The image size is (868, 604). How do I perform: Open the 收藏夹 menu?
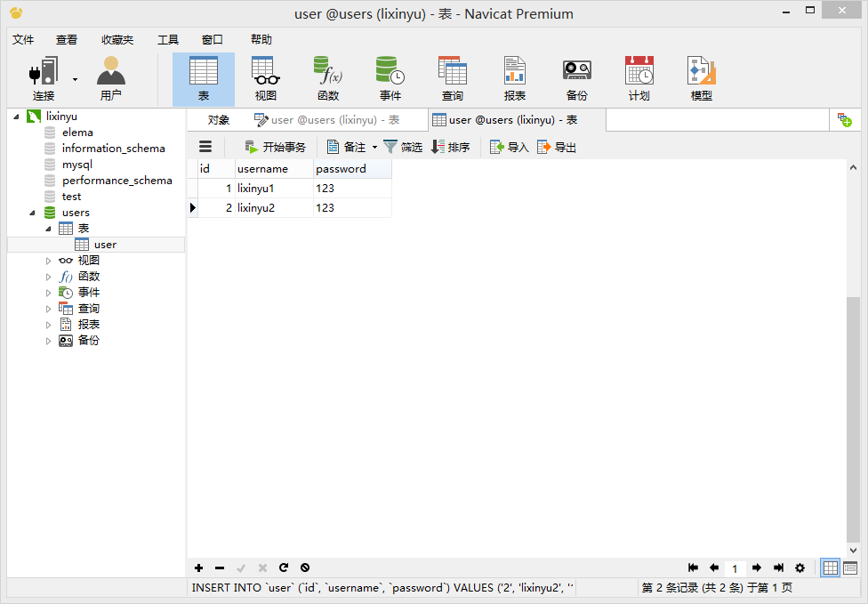tap(117, 39)
